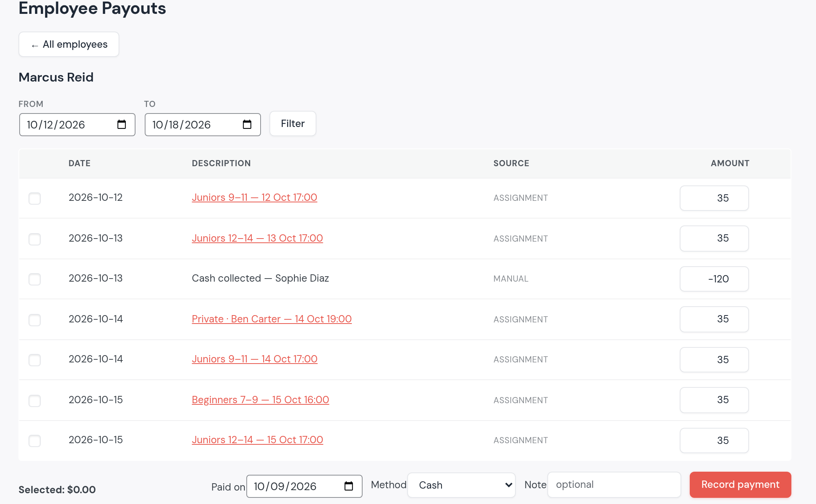Edit the amount field for 2026-10-12 row

714,198
